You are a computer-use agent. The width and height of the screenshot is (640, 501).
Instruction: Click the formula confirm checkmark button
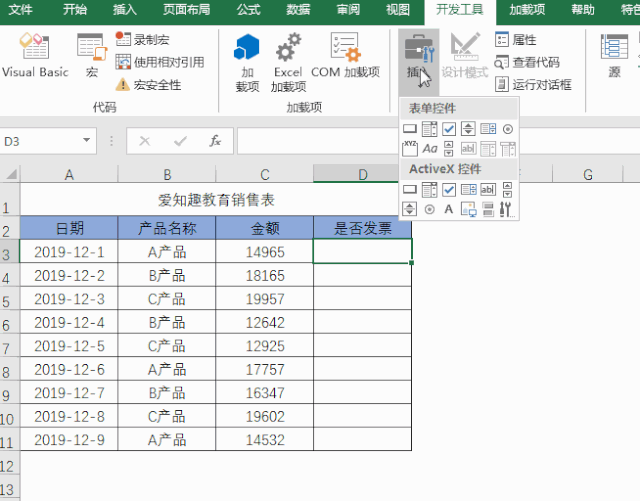point(180,141)
